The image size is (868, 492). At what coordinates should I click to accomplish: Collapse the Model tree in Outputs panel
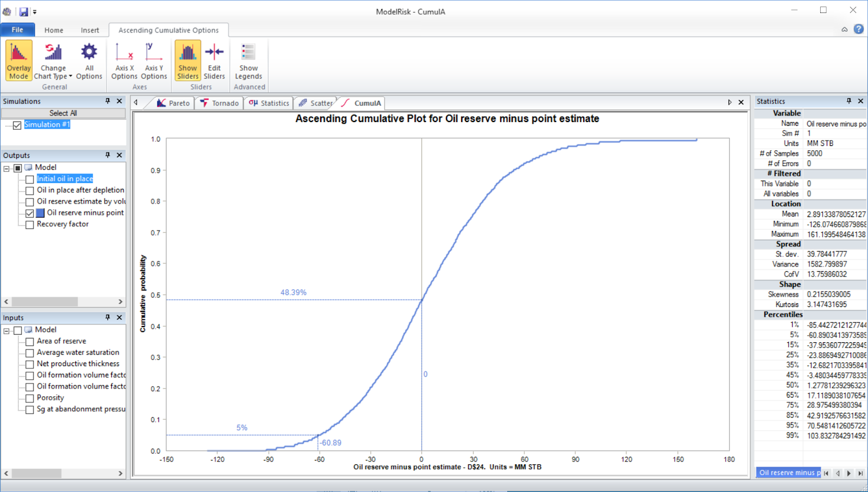(6, 167)
